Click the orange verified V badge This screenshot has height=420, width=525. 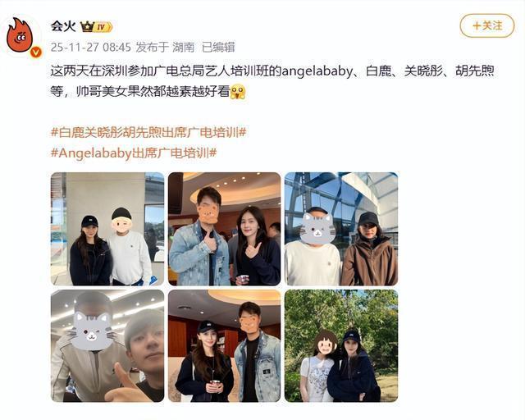[36, 52]
